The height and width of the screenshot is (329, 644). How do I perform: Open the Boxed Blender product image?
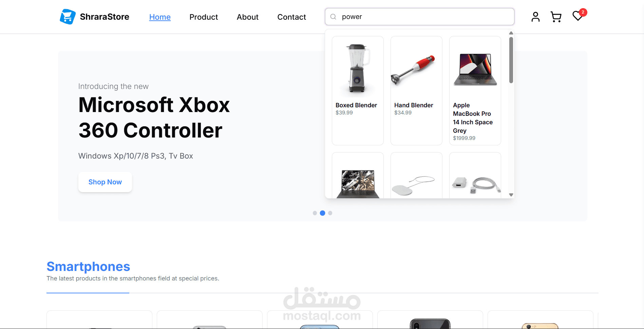click(358, 68)
